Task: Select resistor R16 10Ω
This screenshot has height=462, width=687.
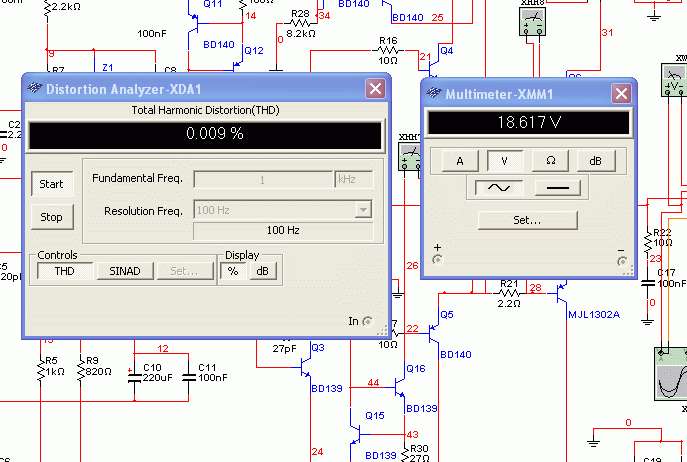Action: tap(388, 50)
